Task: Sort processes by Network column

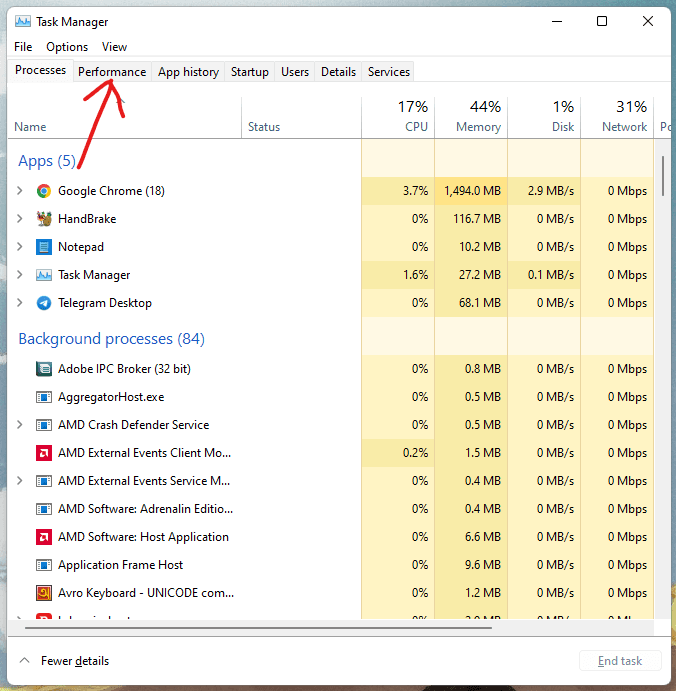Action: click(x=617, y=117)
